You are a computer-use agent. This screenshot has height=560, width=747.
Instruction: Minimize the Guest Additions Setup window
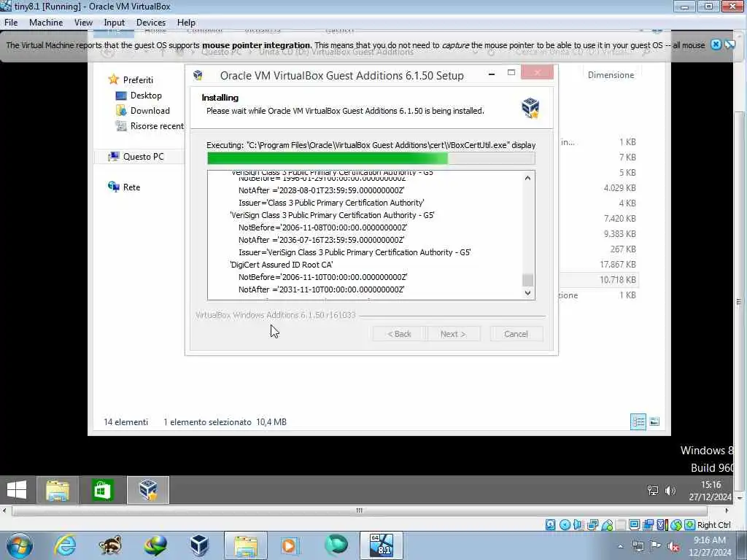coord(492,74)
